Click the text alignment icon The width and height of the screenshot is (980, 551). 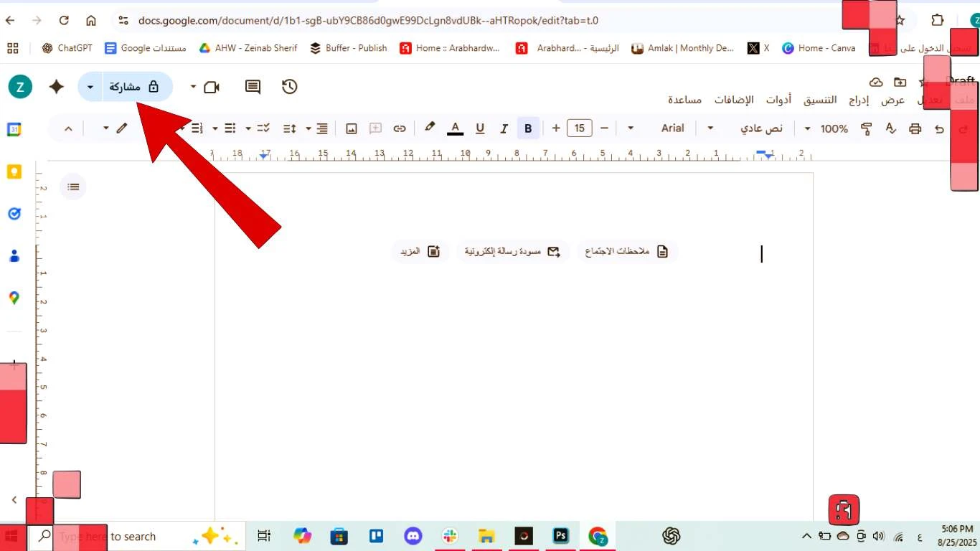point(322,128)
